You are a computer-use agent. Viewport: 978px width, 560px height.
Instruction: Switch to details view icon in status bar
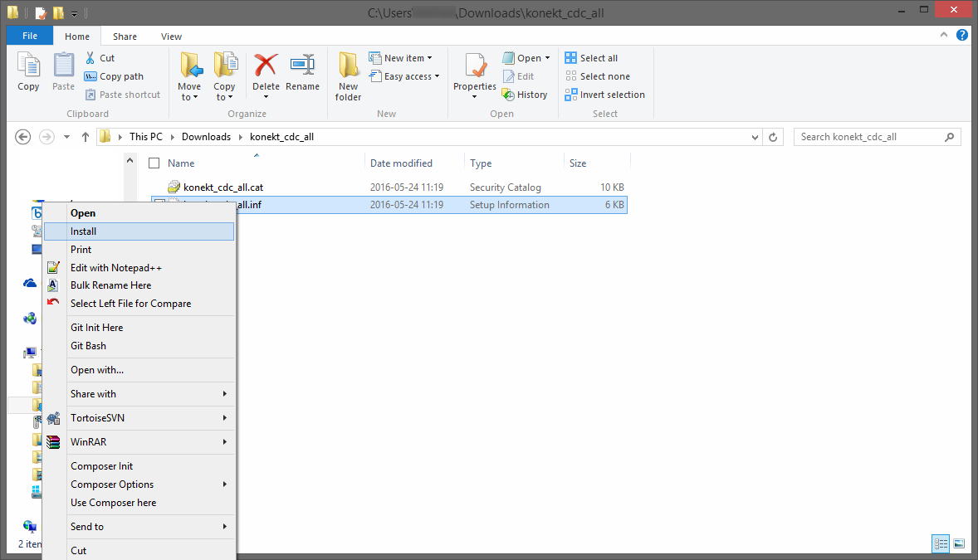coord(941,543)
